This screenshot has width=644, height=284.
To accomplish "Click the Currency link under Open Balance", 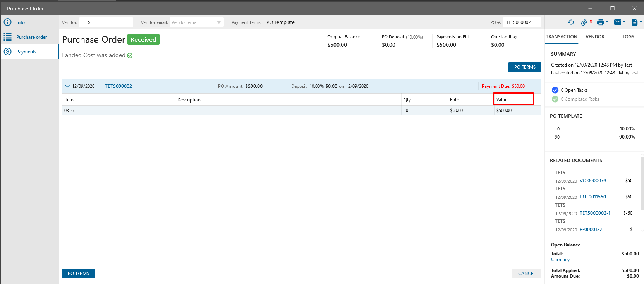I will click(561, 260).
